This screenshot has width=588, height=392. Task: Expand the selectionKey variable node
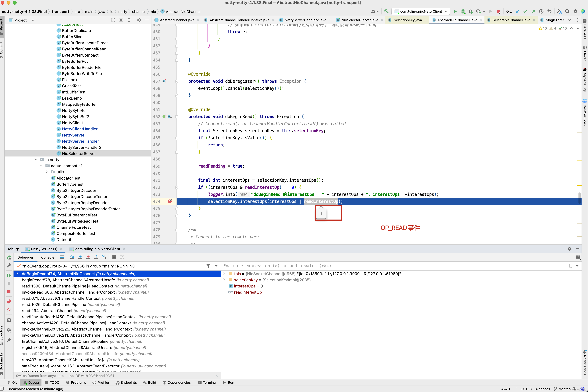[x=224, y=280]
